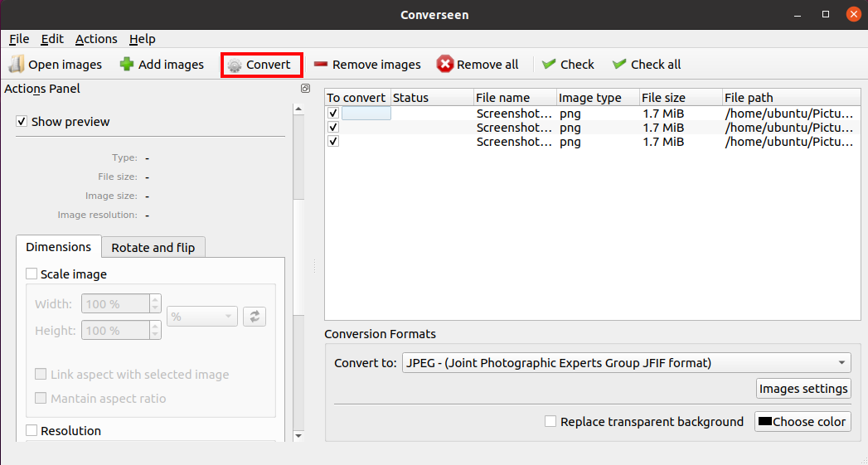The width and height of the screenshot is (868, 465).
Task: Toggle the Show preview checkbox
Action: [x=22, y=121]
